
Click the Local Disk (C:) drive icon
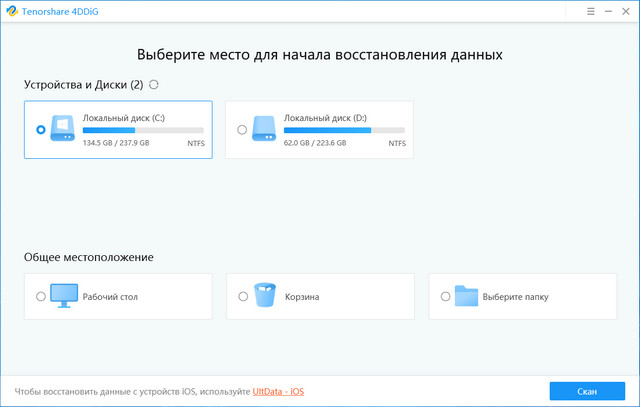pos(62,129)
